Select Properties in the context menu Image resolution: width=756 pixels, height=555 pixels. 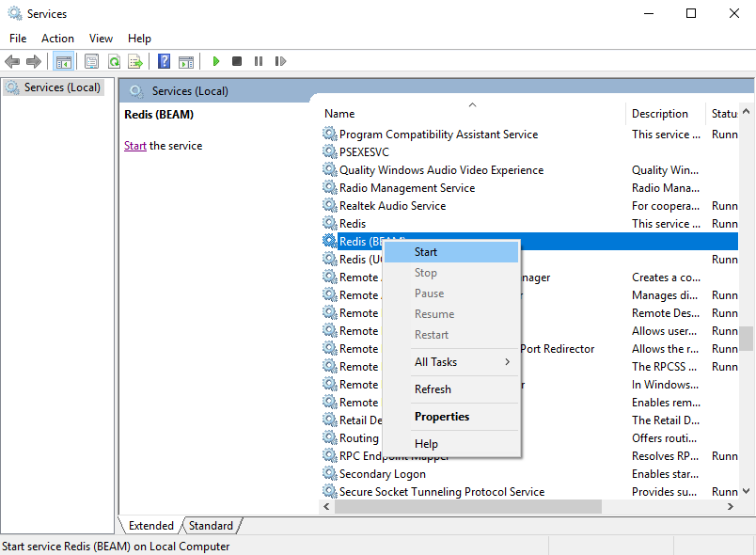coord(442,417)
